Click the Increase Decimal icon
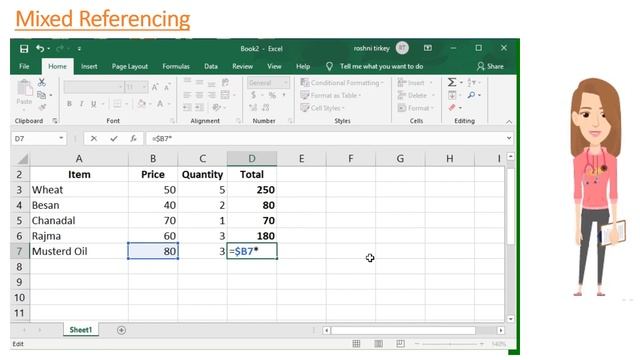Image resolution: width=640 pixels, height=360 pixels. 253,108
